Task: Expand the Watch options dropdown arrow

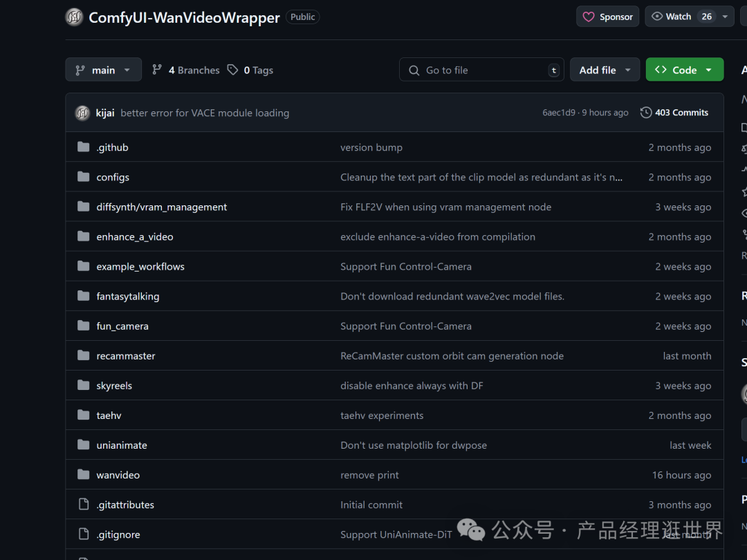Action: point(725,17)
